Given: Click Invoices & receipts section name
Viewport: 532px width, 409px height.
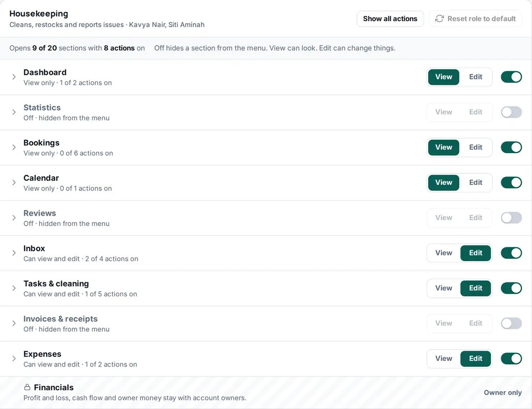Looking at the screenshot, I should [x=60, y=319].
